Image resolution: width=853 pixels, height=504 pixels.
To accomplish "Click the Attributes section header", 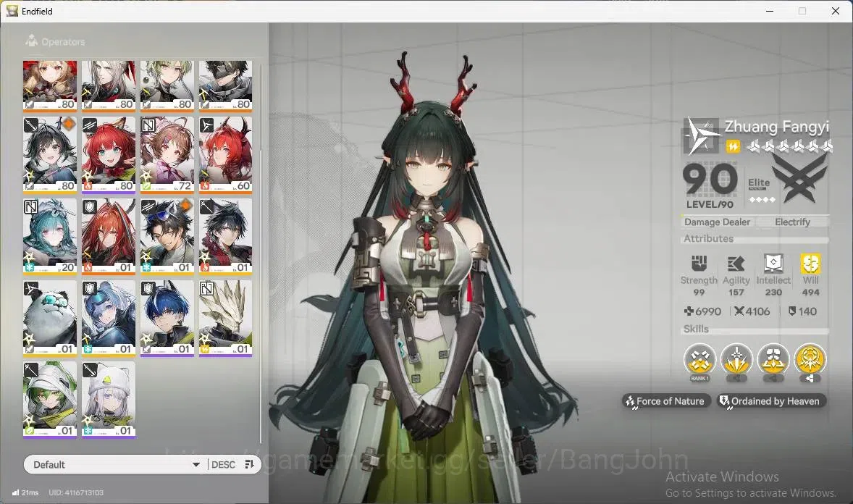I will point(708,238).
